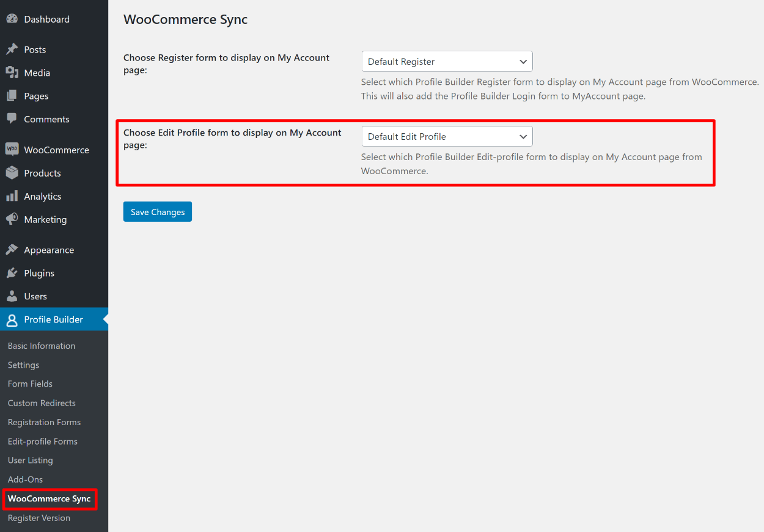
Task: Open the Edit-profile Forms submenu
Action: click(x=43, y=441)
